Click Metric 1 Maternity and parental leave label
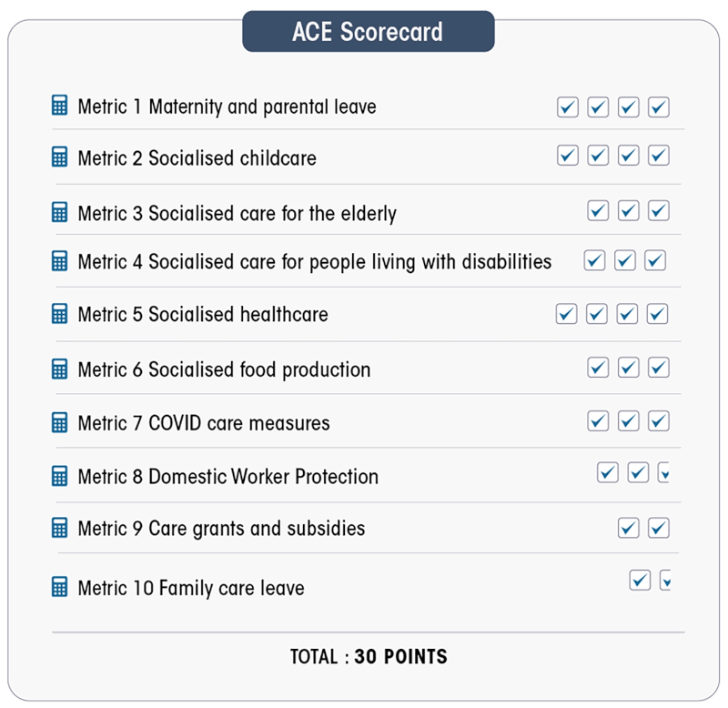This screenshot has width=728, height=708. click(227, 106)
